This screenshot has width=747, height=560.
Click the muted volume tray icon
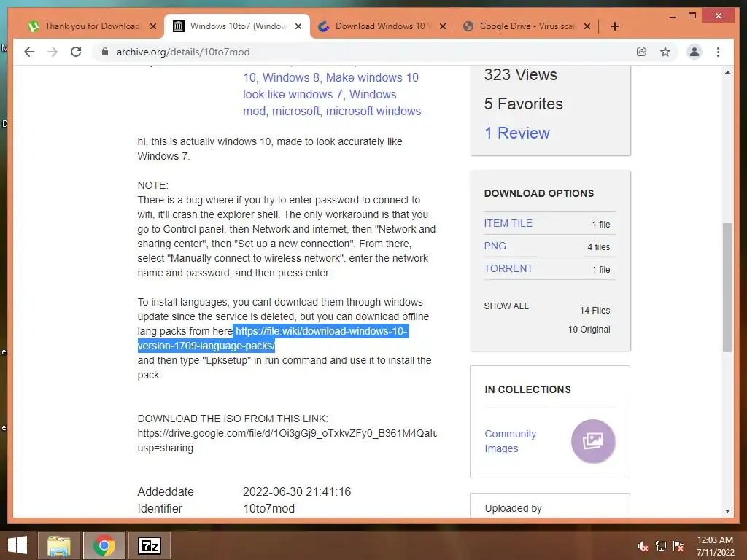[643, 546]
